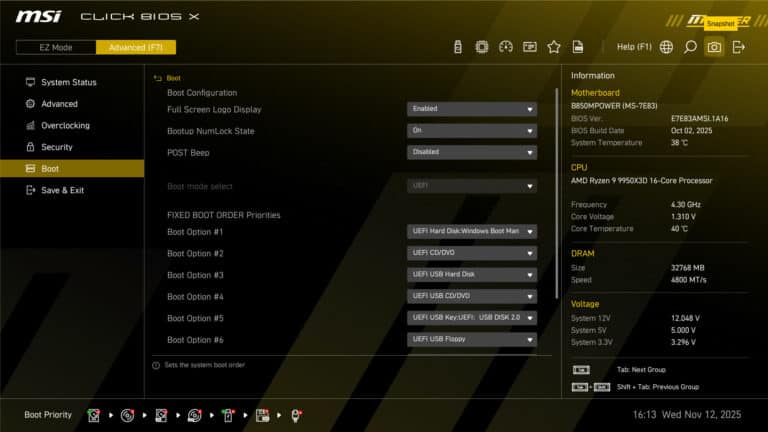Click the Tab: Next Group shortcut hint

641,370
